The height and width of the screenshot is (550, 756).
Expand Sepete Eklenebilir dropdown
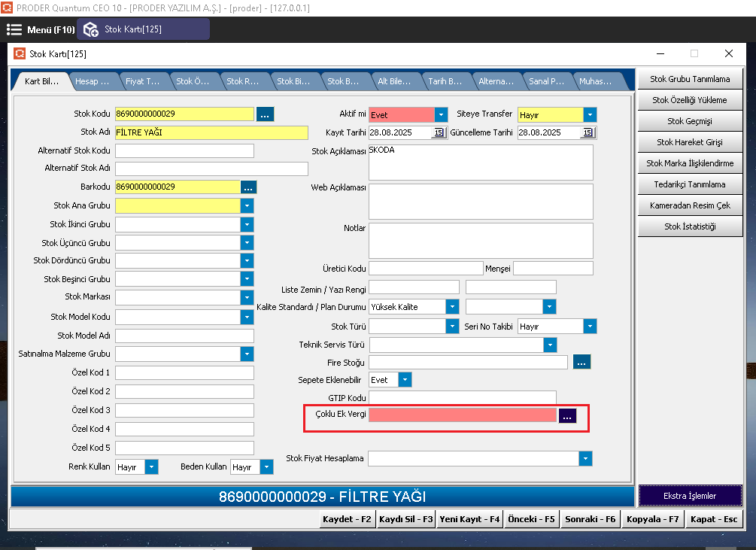coord(405,380)
